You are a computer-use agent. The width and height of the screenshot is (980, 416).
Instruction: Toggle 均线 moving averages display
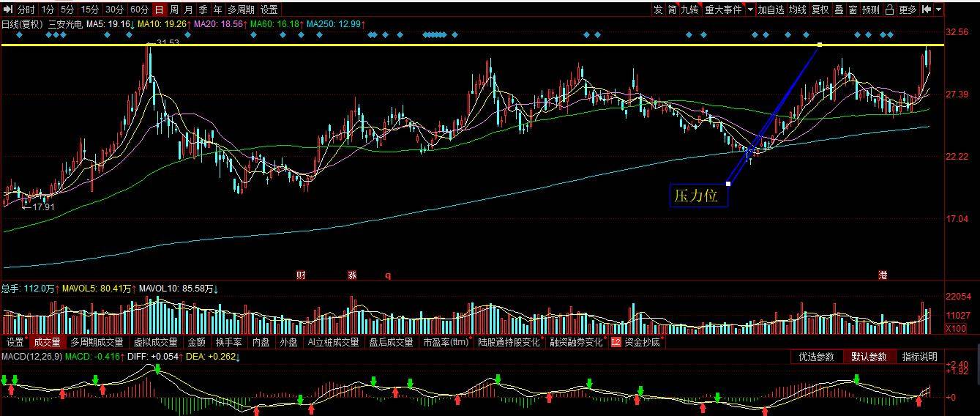(797, 10)
